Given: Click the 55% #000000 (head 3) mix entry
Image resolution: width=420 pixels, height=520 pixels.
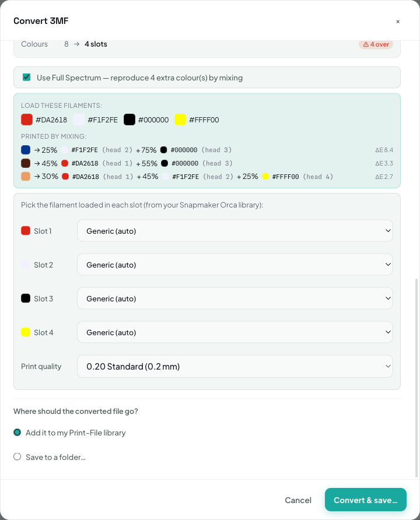Looking at the screenshot, I should 184,163.
